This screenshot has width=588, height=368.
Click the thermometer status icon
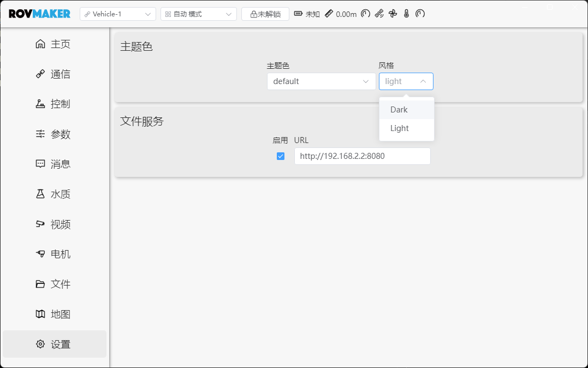(x=405, y=14)
